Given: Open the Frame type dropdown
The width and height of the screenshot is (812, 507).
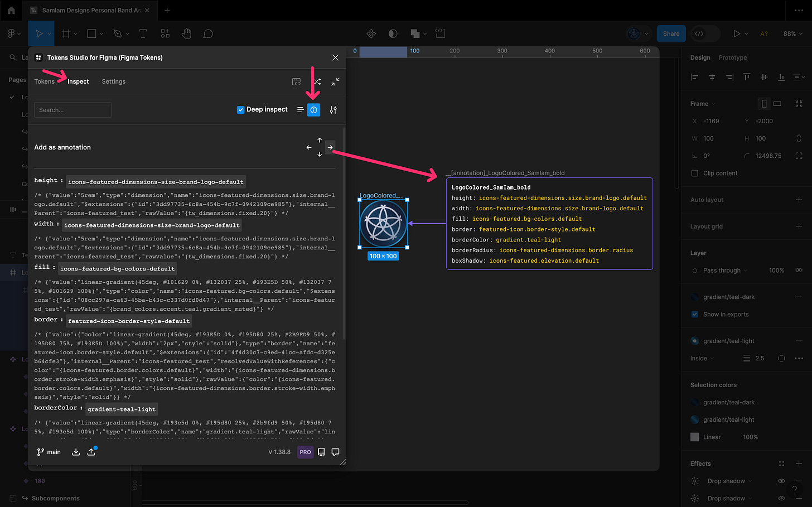Looking at the screenshot, I should pyautogui.click(x=703, y=104).
